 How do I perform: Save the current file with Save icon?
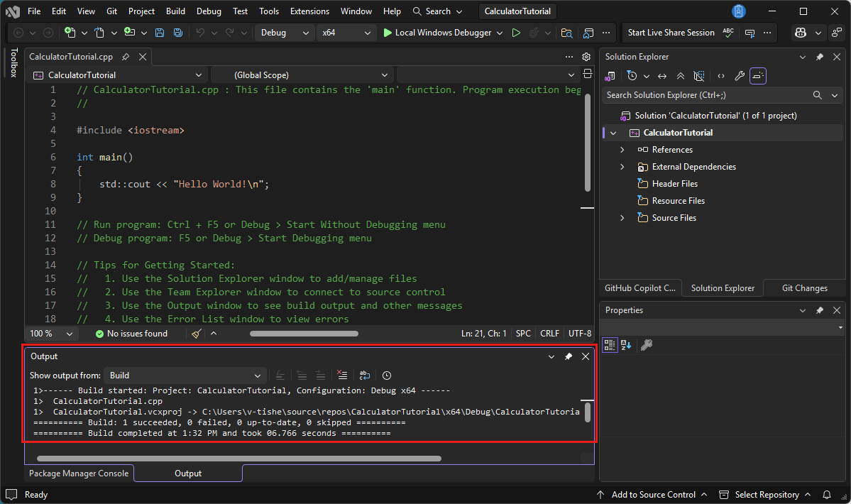pyautogui.click(x=160, y=33)
